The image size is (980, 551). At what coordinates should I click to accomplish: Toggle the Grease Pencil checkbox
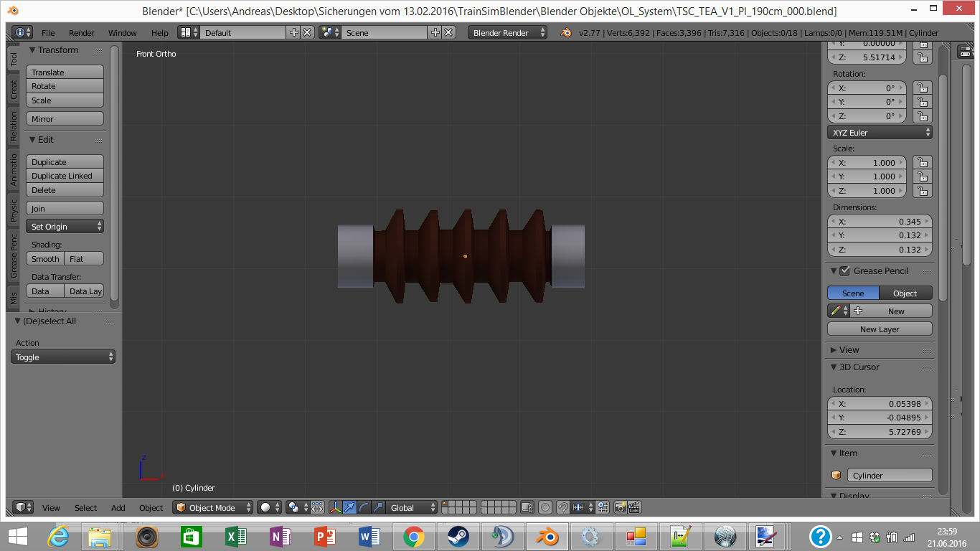(x=844, y=271)
